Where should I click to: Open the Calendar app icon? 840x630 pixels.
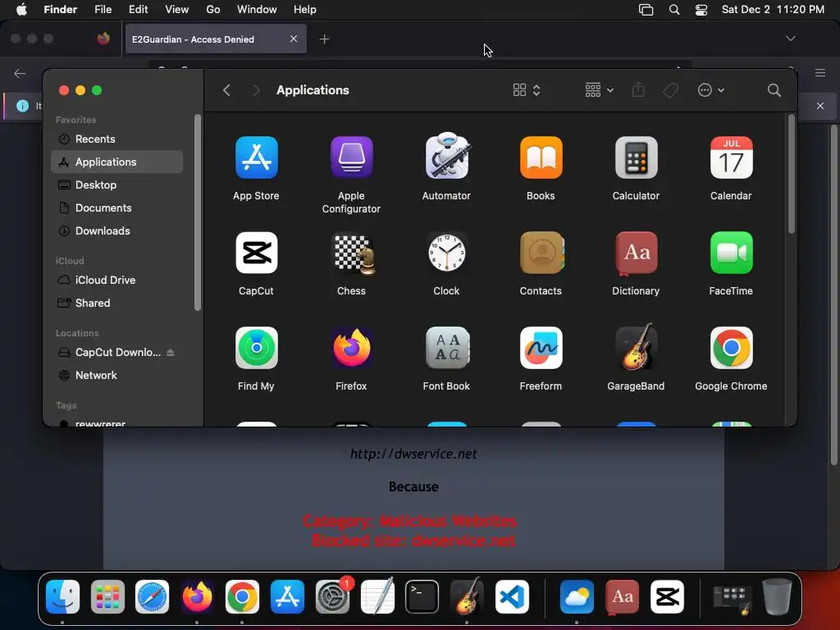[731, 157]
